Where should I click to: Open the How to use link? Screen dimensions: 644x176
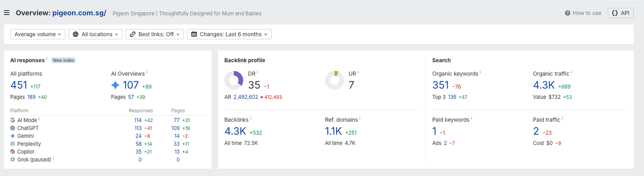coord(587,13)
